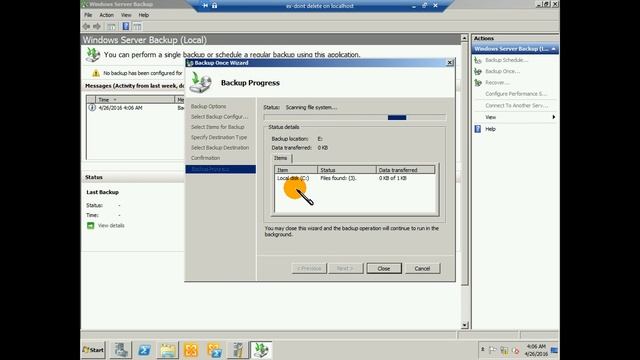Viewport: 640px width, 360px height.
Task: Click the blue Help icon in the toolbar
Action: click(x=126, y=27)
